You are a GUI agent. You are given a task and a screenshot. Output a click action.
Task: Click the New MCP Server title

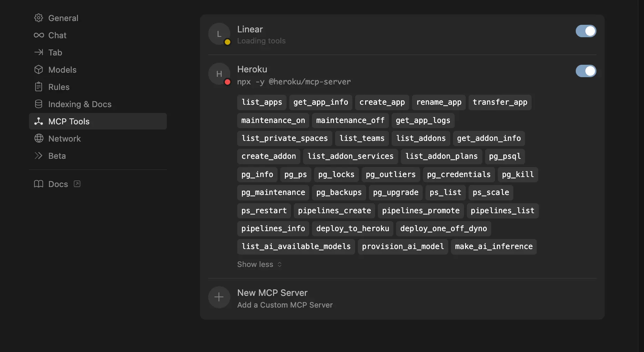[x=272, y=293]
